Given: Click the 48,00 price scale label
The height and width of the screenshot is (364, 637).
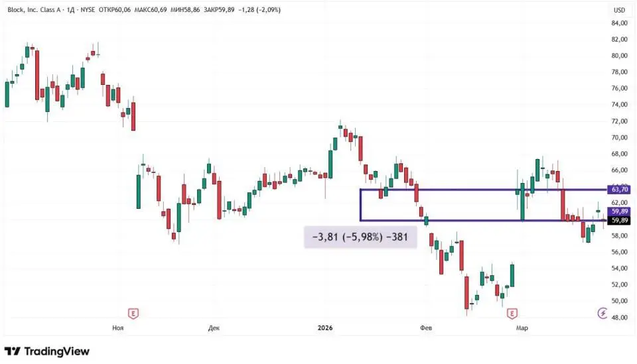Looking at the screenshot, I should click(x=619, y=317).
